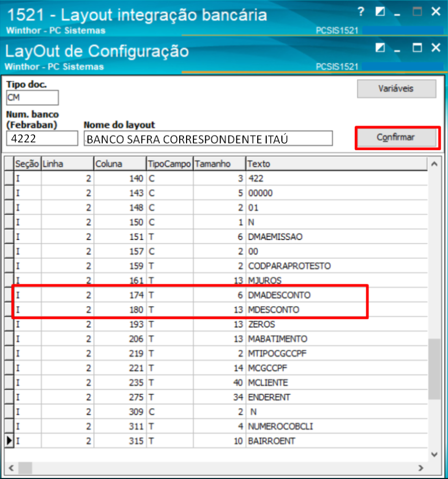
Task: Select the current row indicator arrow for BAIRROENT
Action: pos(9,440)
